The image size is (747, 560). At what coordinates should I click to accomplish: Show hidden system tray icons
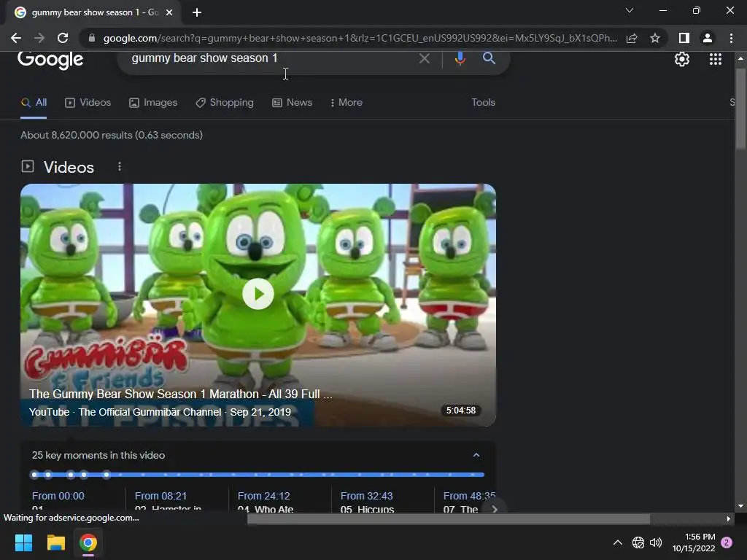617,542
